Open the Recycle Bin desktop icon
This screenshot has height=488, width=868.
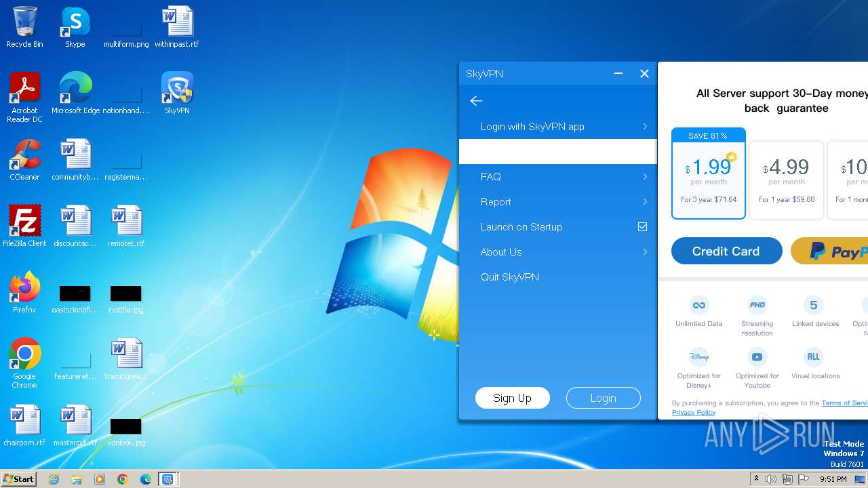click(24, 27)
